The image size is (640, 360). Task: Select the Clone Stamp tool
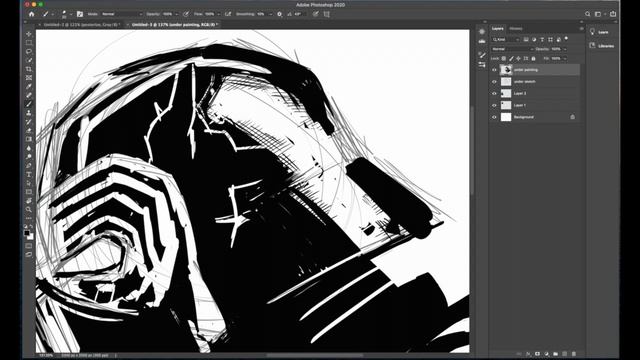pos(29,113)
